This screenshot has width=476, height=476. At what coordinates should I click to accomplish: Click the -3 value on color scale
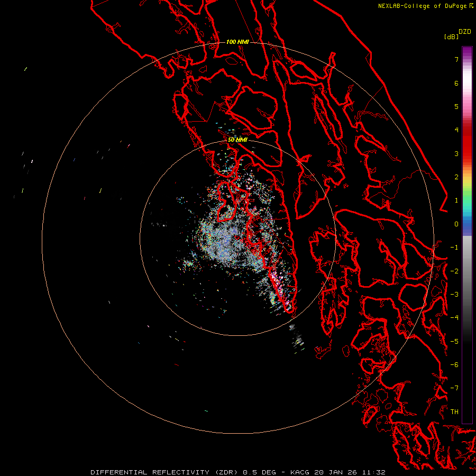(454, 295)
